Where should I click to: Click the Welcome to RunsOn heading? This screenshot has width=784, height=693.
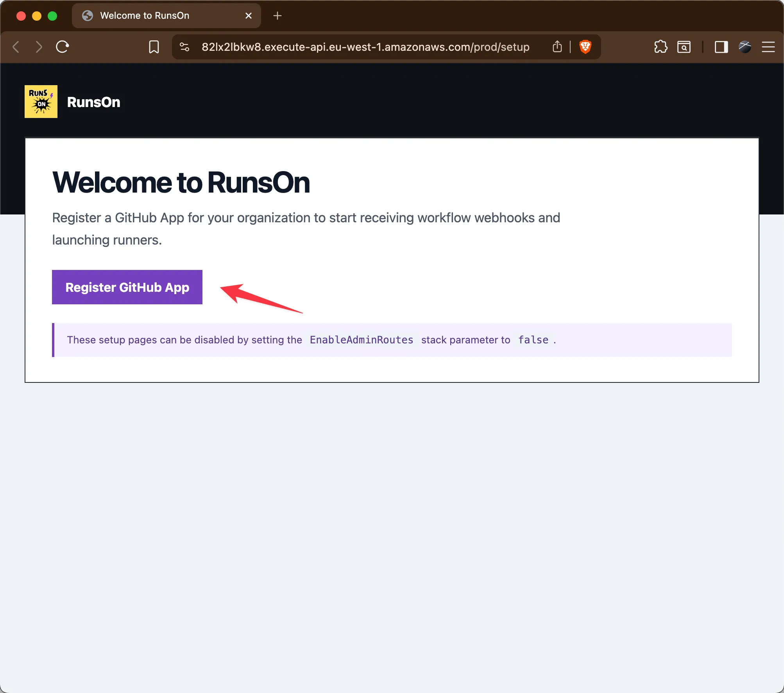coord(181,182)
